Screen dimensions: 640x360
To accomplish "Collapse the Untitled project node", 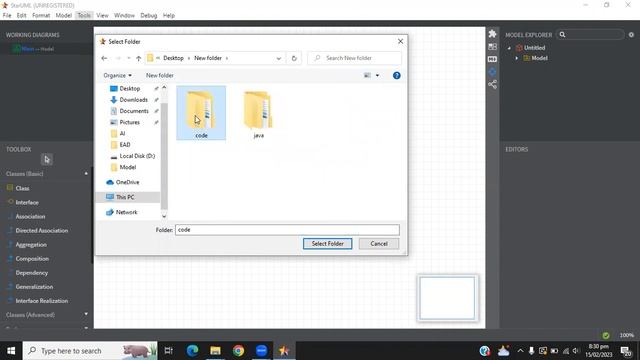I will tap(509, 48).
